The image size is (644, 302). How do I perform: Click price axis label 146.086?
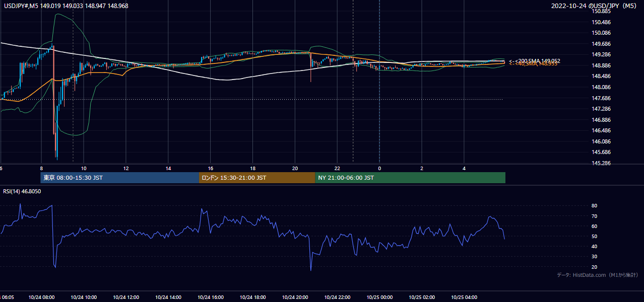click(x=602, y=141)
